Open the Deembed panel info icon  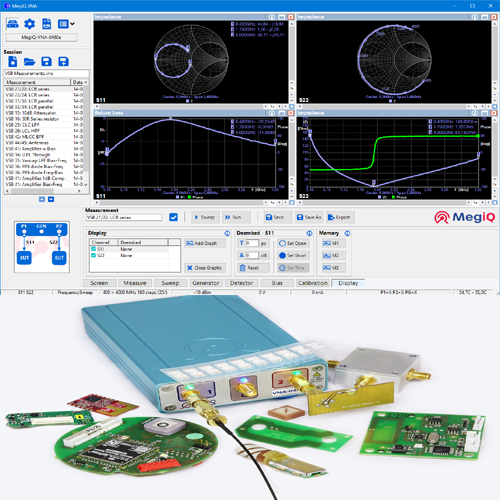point(309,233)
